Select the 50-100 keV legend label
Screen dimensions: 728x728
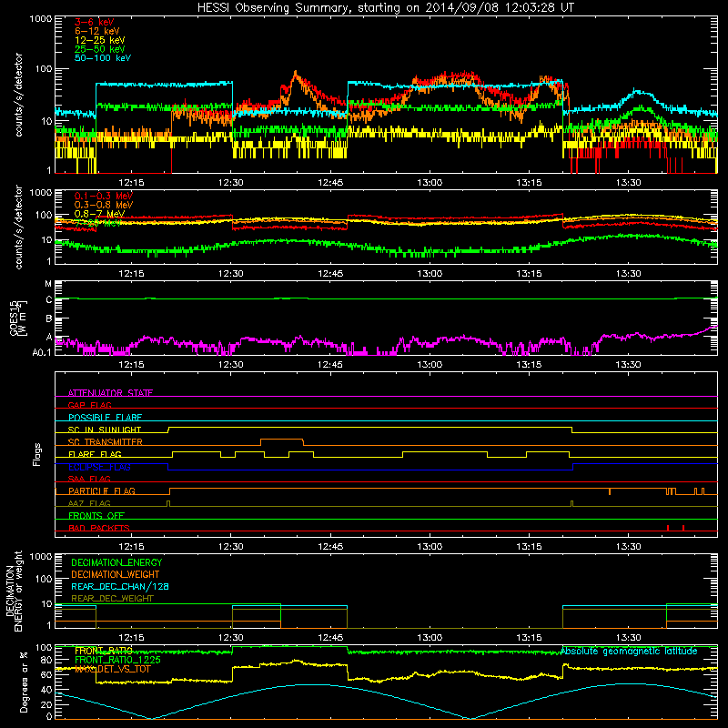[x=103, y=57]
